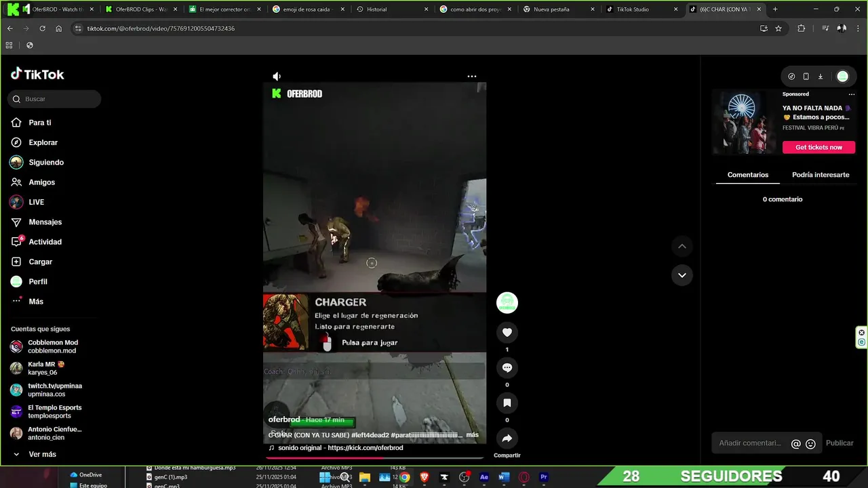Click the Añadir comentario input field
868x488 pixels.
click(751, 443)
